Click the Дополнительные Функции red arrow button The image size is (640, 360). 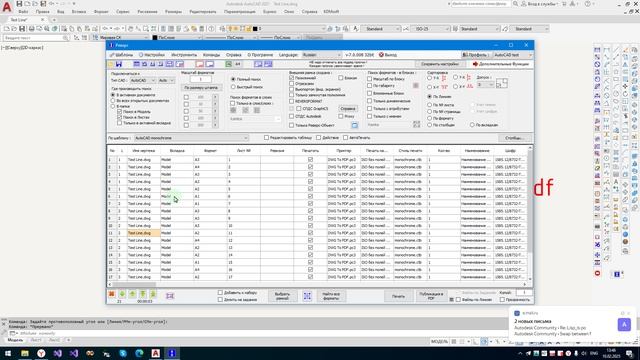click(500, 64)
